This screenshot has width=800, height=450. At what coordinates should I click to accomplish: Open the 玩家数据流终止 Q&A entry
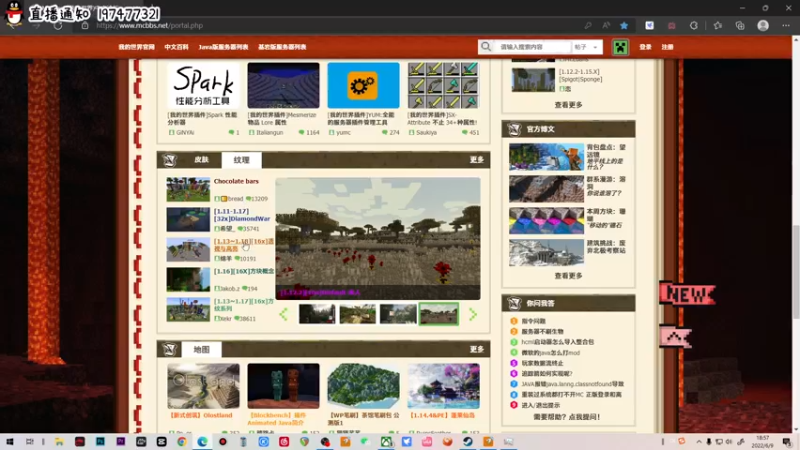[x=542, y=363]
